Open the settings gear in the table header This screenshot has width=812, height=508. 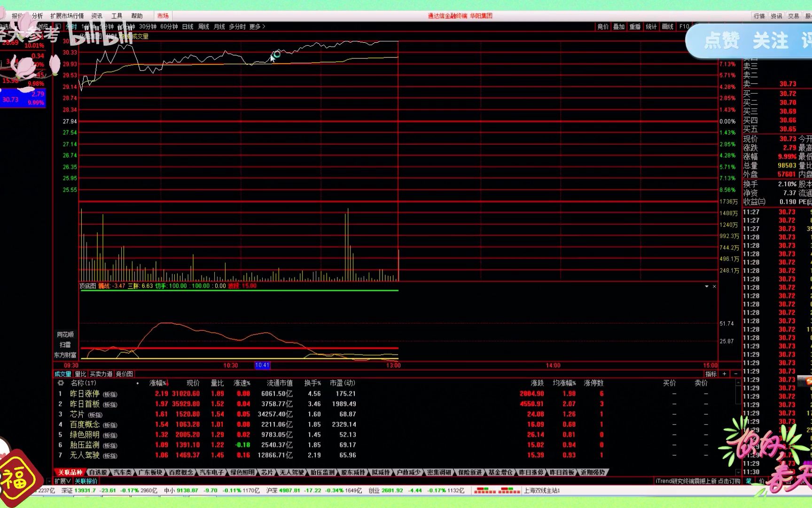[61, 383]
